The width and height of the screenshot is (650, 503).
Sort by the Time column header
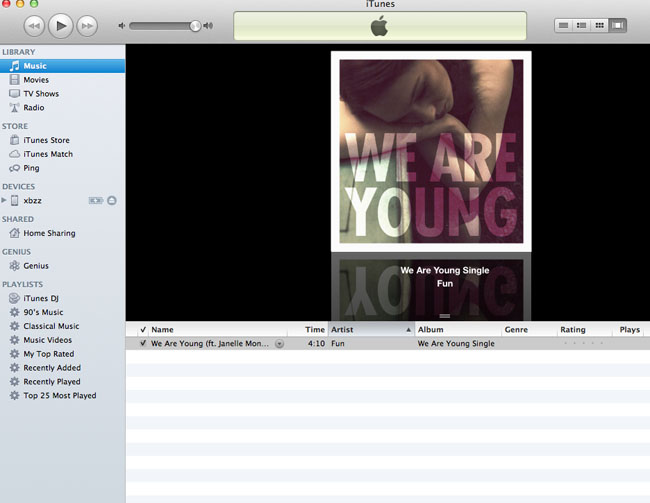[x=307, y=330]
